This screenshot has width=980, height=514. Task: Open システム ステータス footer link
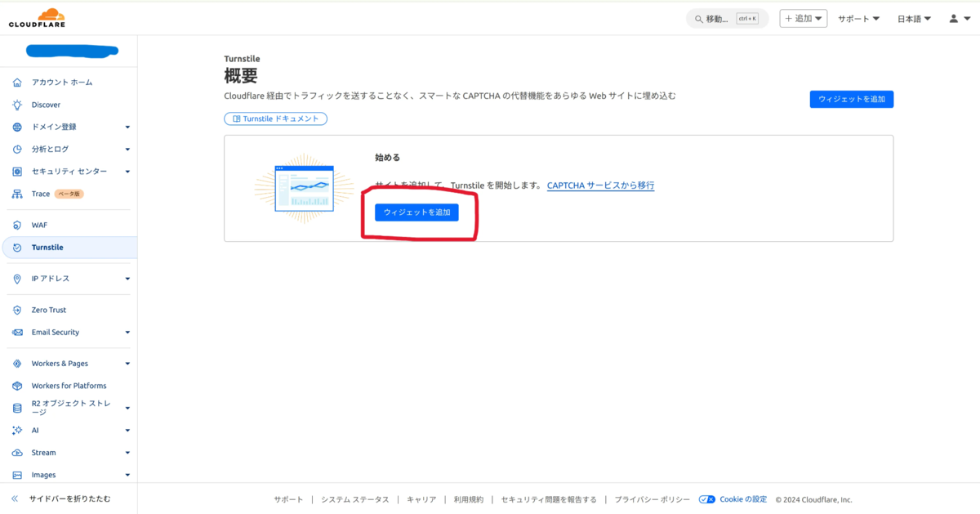point(354,499)
